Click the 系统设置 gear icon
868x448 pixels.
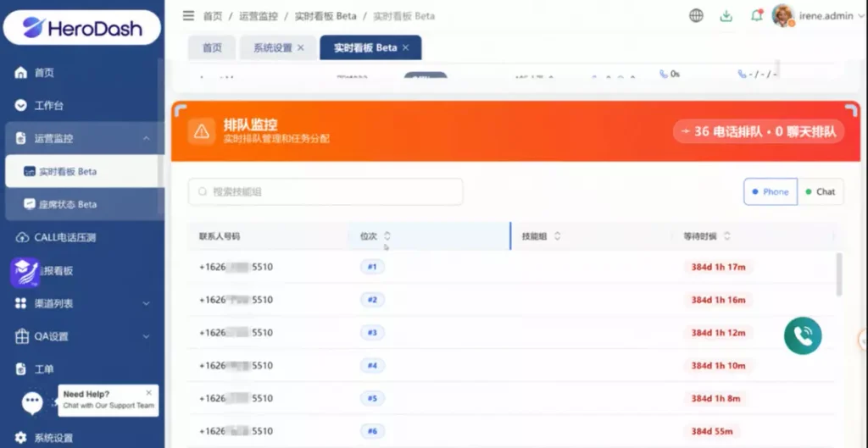20,438
